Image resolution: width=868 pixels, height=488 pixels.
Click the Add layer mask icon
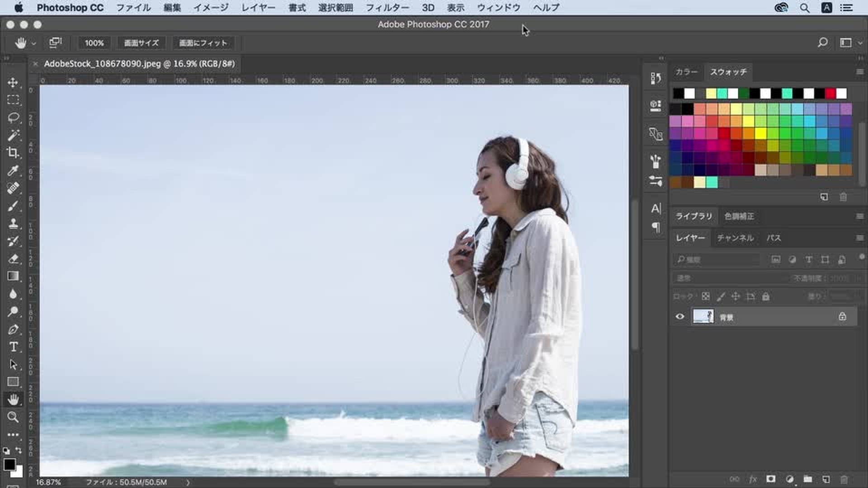pos(771,479)
